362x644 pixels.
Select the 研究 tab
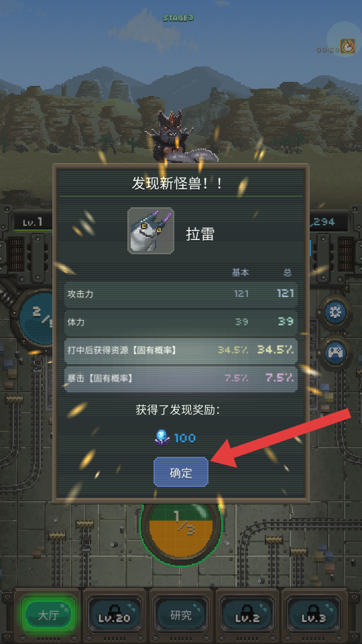tap(181, 615)
